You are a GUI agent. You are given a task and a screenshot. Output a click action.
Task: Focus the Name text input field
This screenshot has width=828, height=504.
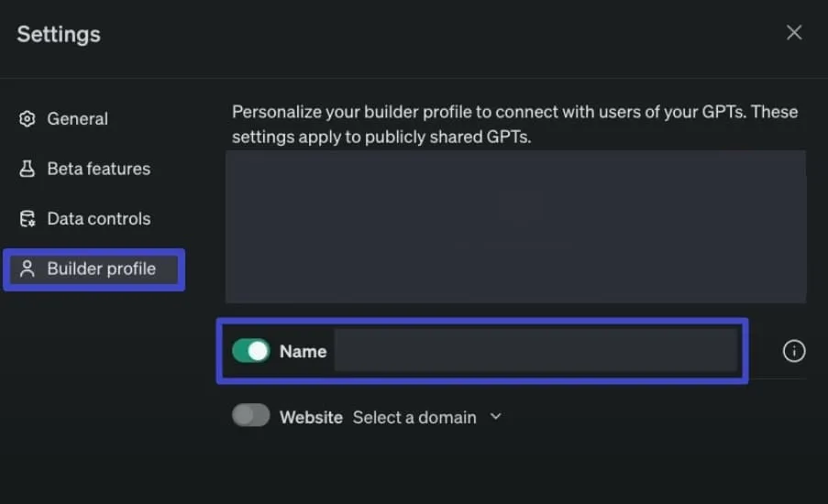[x=536, y=350]
